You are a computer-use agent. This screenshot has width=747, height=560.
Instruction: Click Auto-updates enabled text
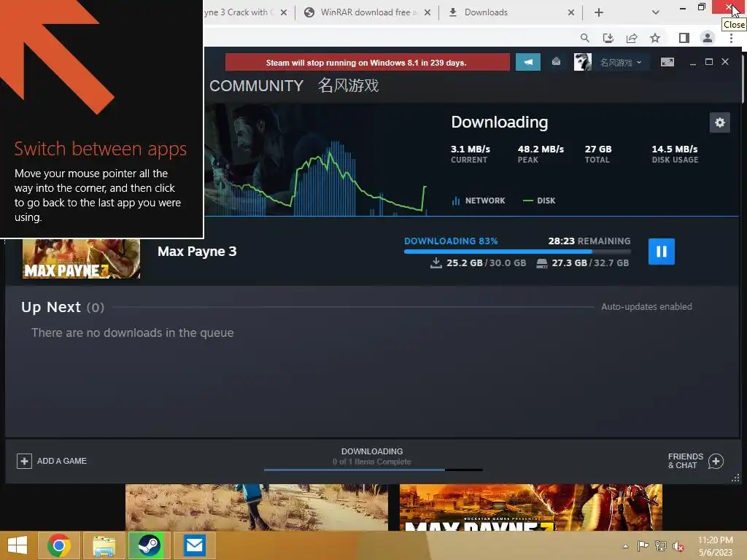click(x=646, y=307)
